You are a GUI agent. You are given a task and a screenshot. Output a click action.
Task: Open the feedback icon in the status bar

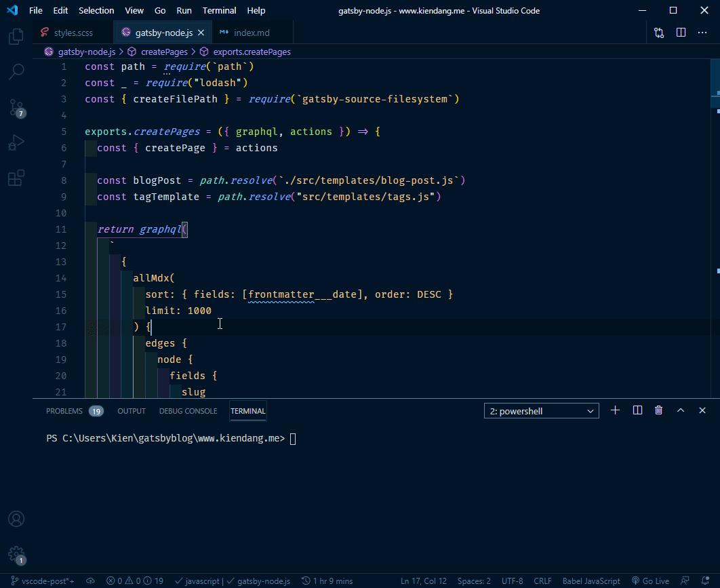tap(685, 581)
